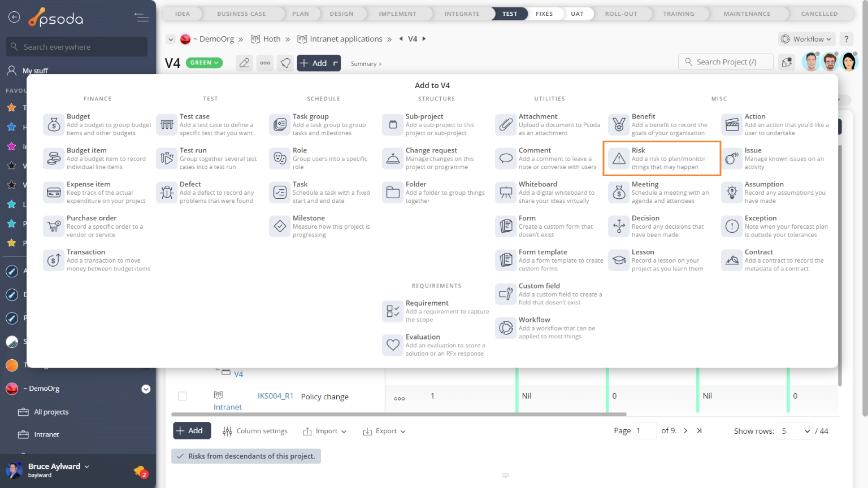The width and height of the screenshot is (868, 488).
Task: Open the Contract icon
Action: point(732,260)
